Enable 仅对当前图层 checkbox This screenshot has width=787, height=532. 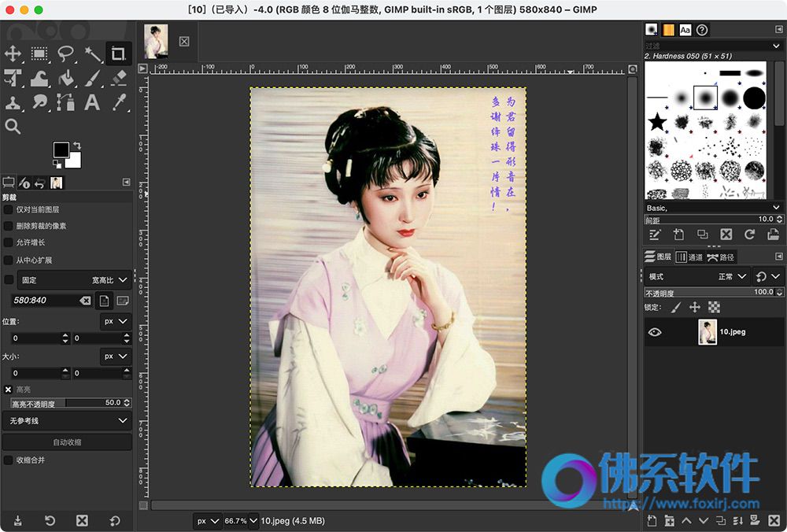click(8, 209)
